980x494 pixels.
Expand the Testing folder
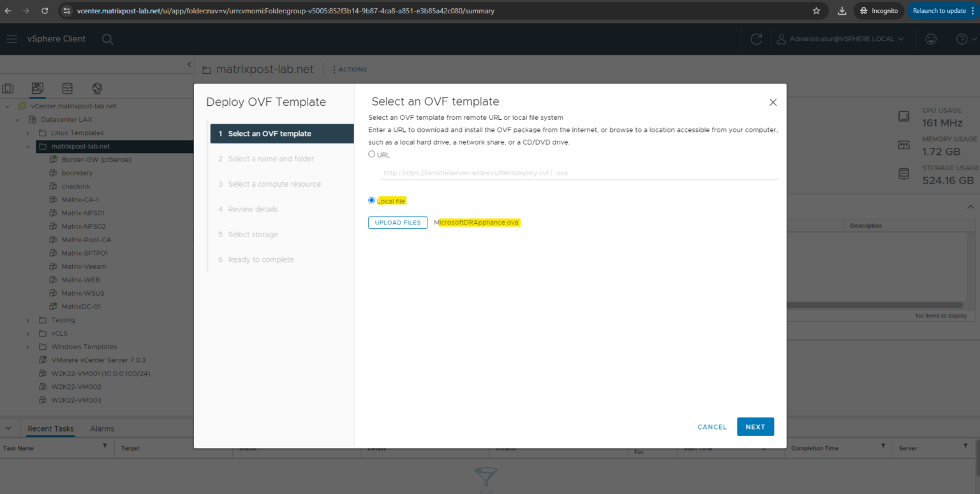(27, 319)
